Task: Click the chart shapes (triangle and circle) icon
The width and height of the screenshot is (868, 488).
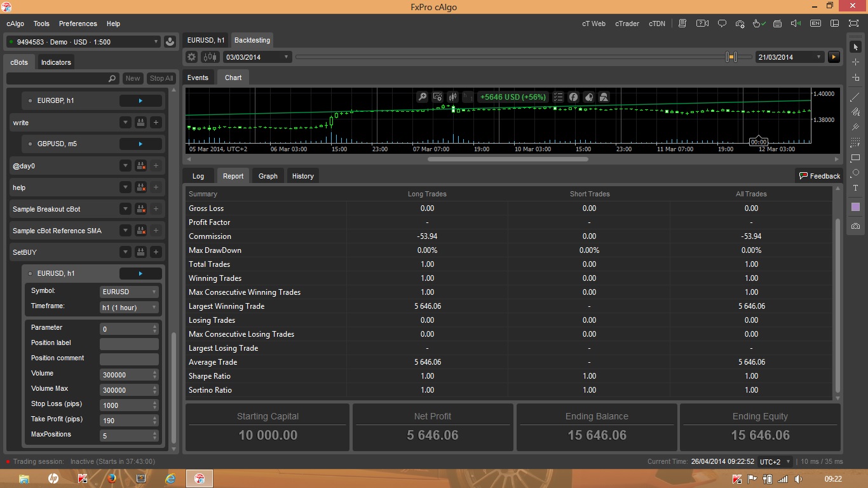Action: 604,97
